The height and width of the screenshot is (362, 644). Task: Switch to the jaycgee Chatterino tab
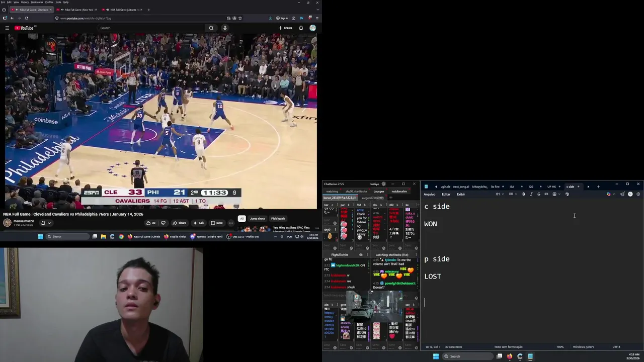pyautogui.click(x=379, y=191)
